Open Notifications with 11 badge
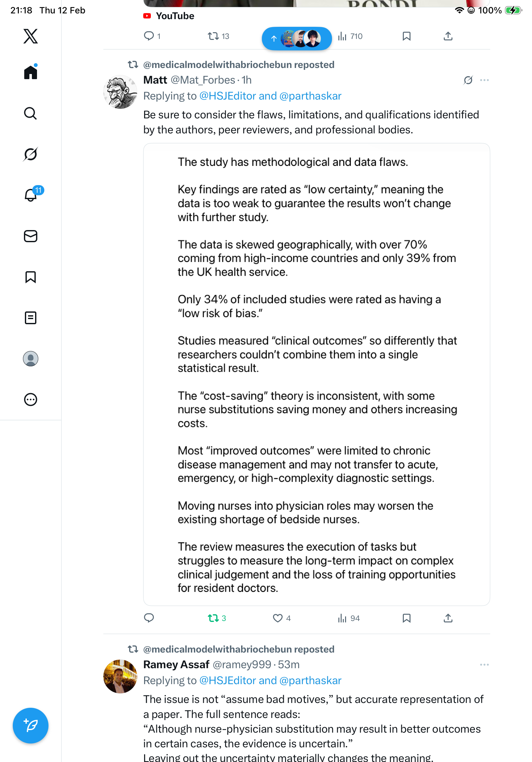532x762 pixels. coord(31,195)
